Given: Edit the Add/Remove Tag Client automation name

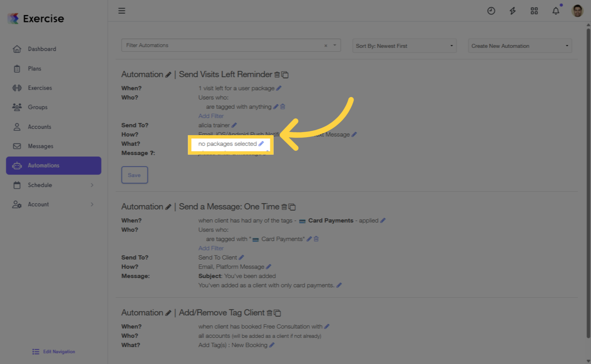Looking at the screenshot, I should pos(168,313).
